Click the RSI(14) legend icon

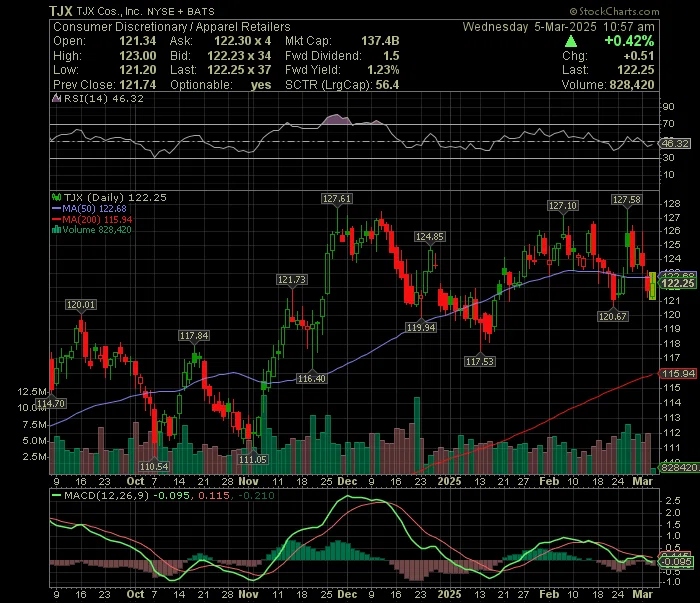pos(57,98)
